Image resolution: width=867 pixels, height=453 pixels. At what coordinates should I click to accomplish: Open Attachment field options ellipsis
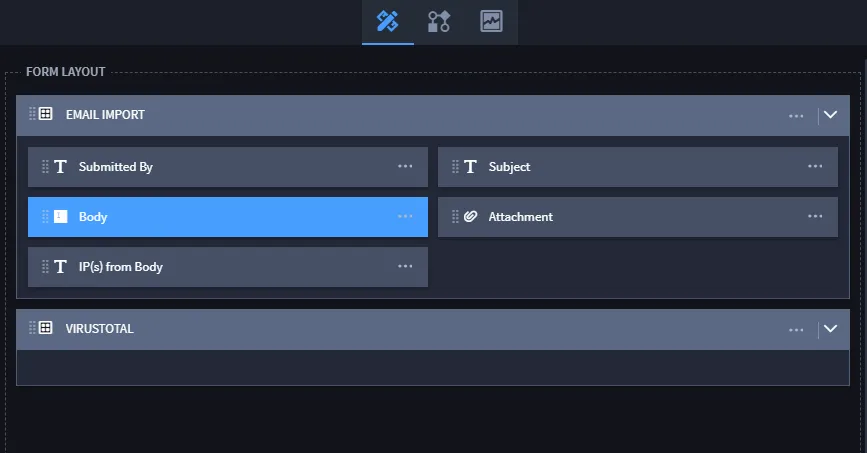[815, 216]
